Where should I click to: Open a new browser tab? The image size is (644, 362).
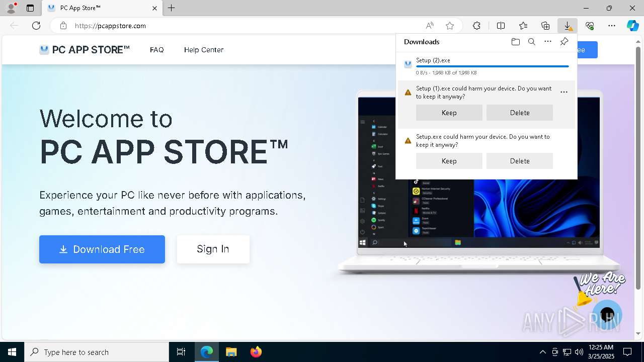point(171,8)
